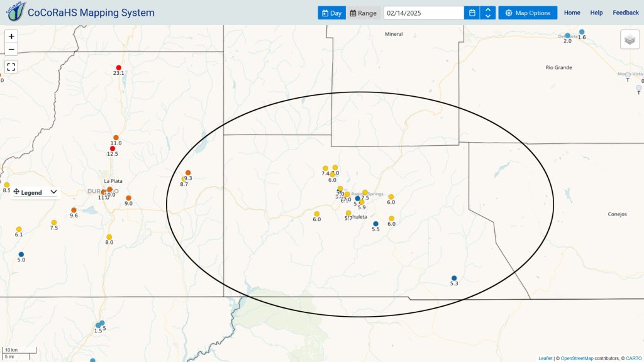Select the yellow 8.7 station marker
The height and width of the screenshot is (362, 644).
pos(184,179)
